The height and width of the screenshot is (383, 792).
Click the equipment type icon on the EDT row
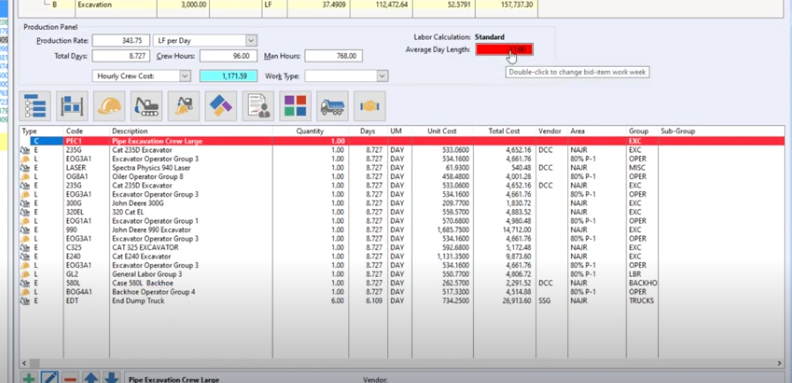(x=25, y=301)
